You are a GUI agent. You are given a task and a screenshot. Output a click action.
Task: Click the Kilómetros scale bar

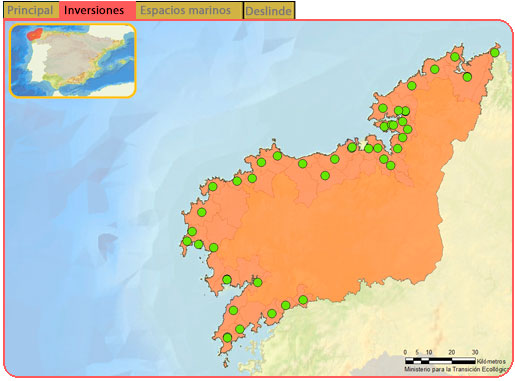tap(440, 360)
